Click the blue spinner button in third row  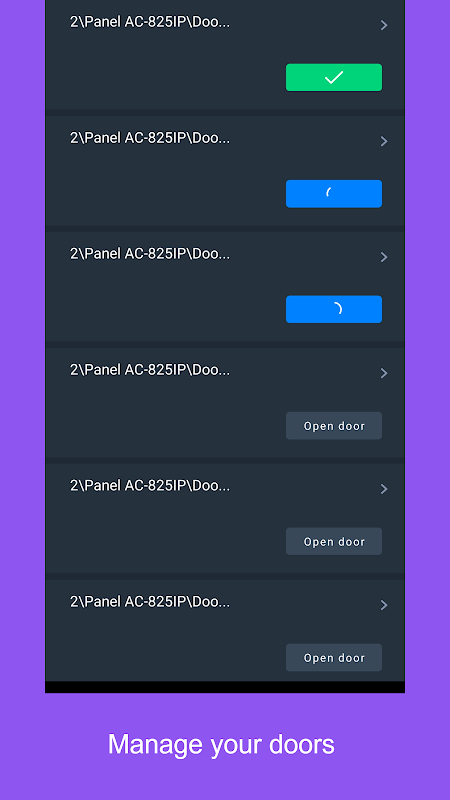[334, 309]
